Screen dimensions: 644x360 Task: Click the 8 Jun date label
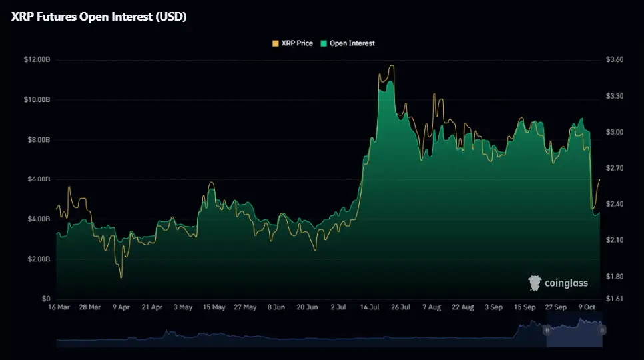pos(276,307)
